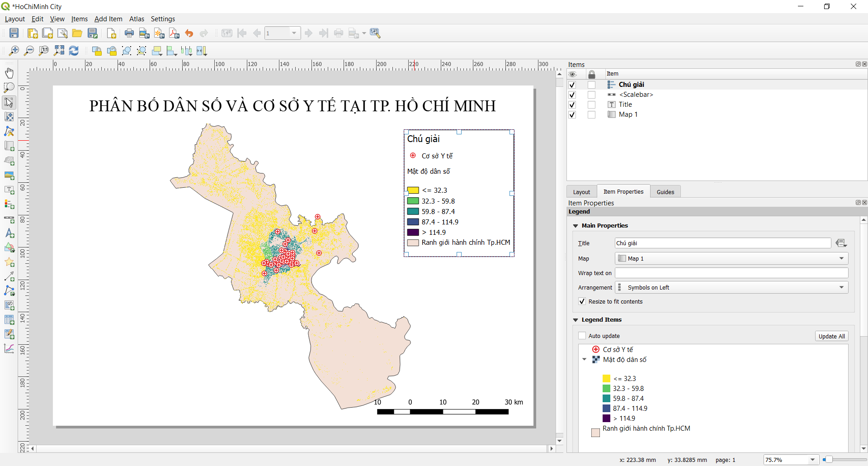Image resolution: width=868 pixels, height=466 pixels.
Task: Open the View menu
Action: point(57,19)
